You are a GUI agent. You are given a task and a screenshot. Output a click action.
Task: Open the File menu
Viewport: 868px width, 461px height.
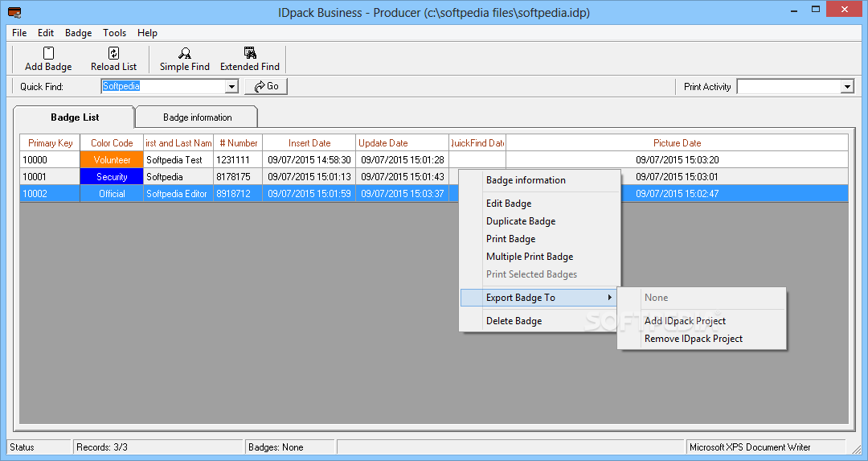tap(19, 33)
